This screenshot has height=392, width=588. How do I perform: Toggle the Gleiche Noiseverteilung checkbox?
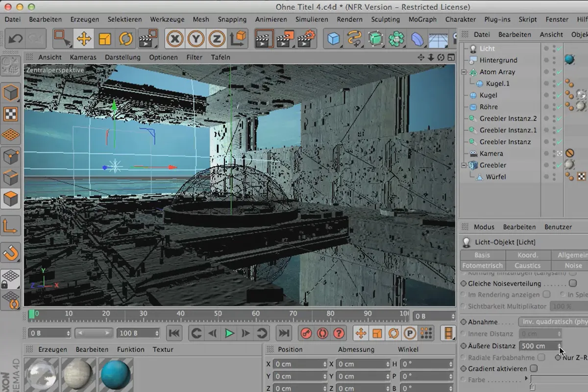coord(573,283)
